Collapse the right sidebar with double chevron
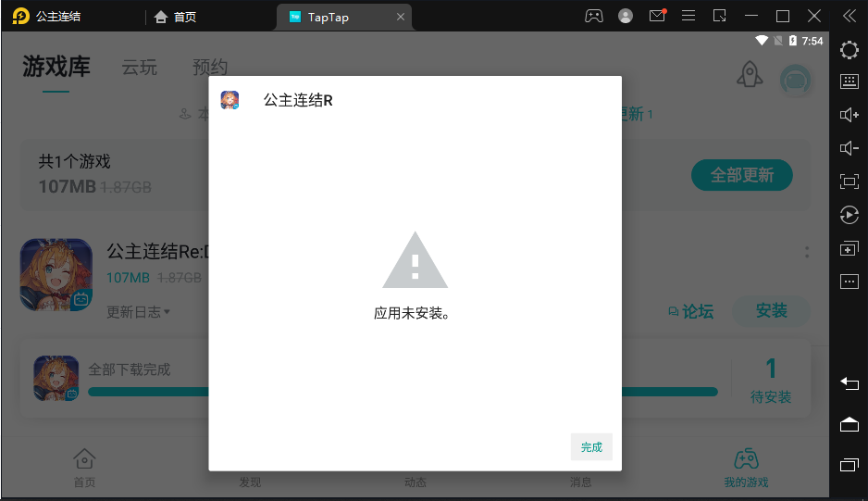This screenshot has width=868, height=501. click(849, 16)
